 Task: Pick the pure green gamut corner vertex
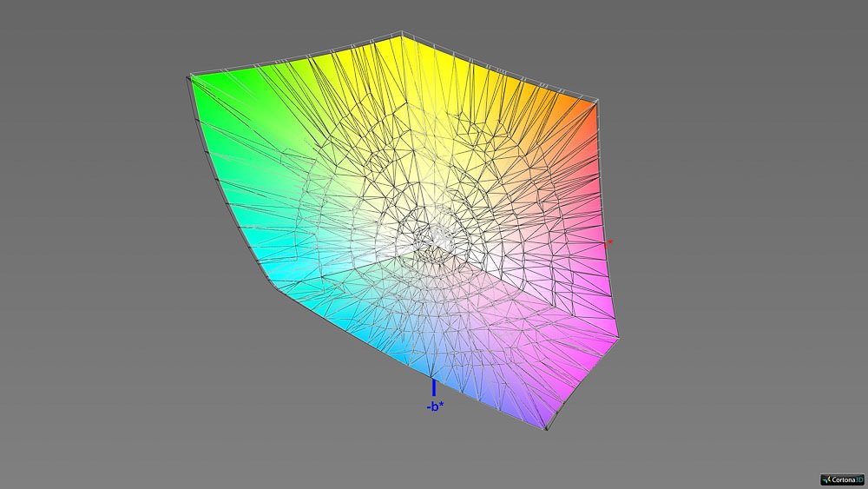click(189, 77)
